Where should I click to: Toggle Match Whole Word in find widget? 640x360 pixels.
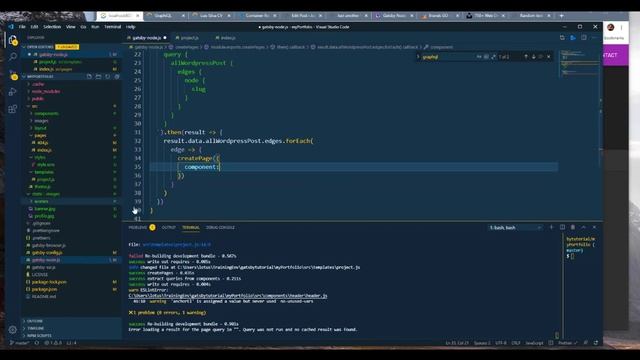pos(486,57)
